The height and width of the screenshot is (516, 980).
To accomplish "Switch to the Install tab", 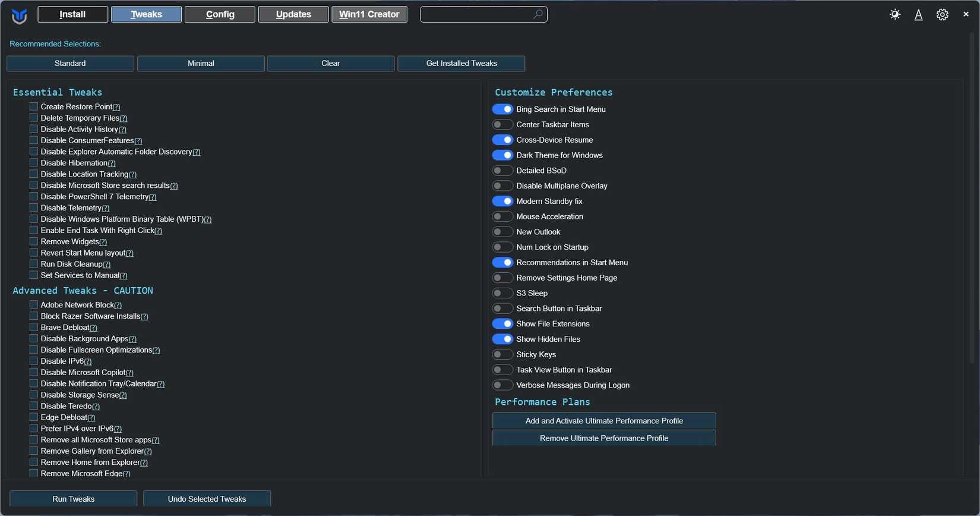I will point(72,14).
